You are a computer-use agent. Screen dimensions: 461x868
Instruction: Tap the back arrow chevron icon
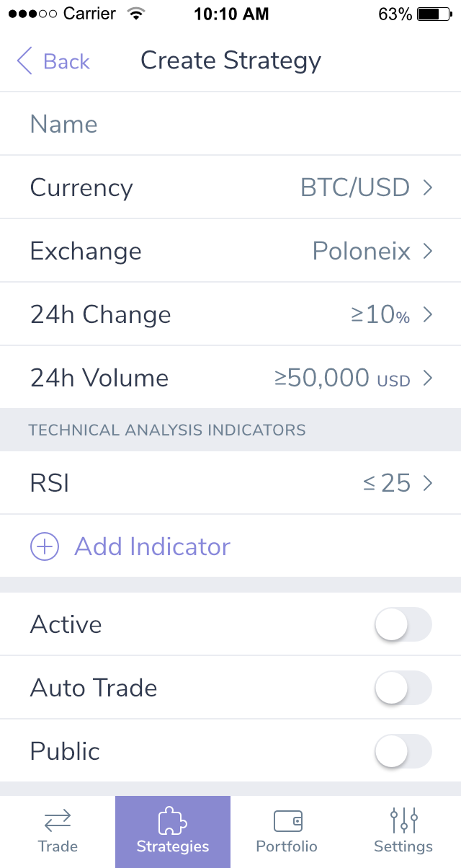[25, 61]
